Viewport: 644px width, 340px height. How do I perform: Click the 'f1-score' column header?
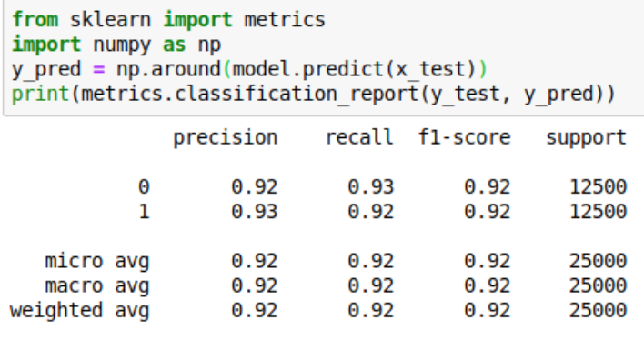pyautogui.click(x=465, y=137)
